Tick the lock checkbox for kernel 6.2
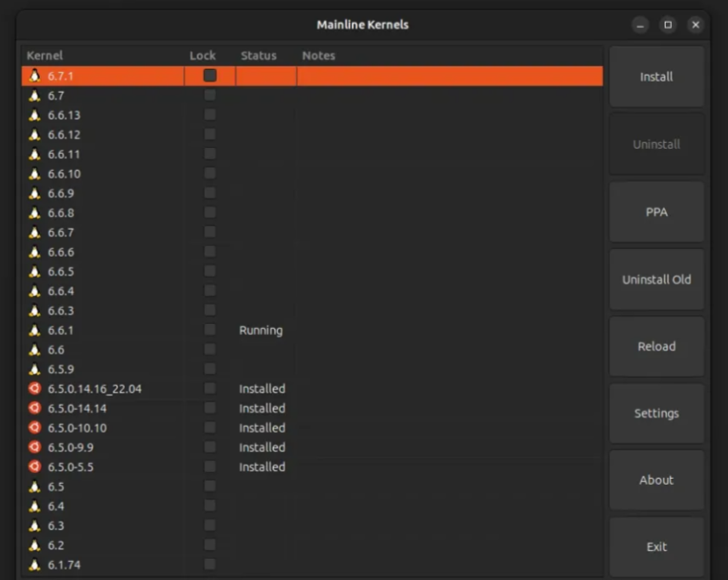The image size is (728, 580). click(210, 545)
